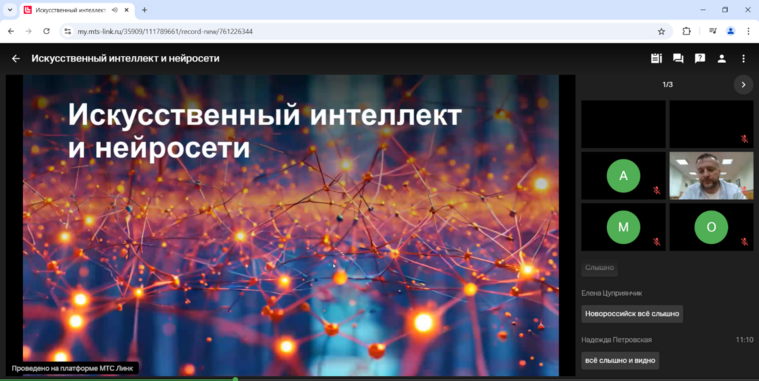Viewport: 759px width, 381px height.
Task: Click the URL address field
Action: [x=362, y=31]
